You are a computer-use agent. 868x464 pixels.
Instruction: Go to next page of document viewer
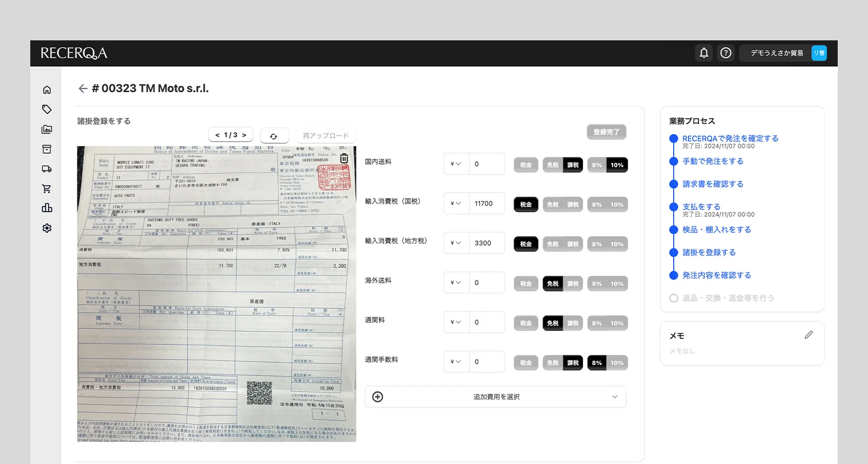point(244,135)
